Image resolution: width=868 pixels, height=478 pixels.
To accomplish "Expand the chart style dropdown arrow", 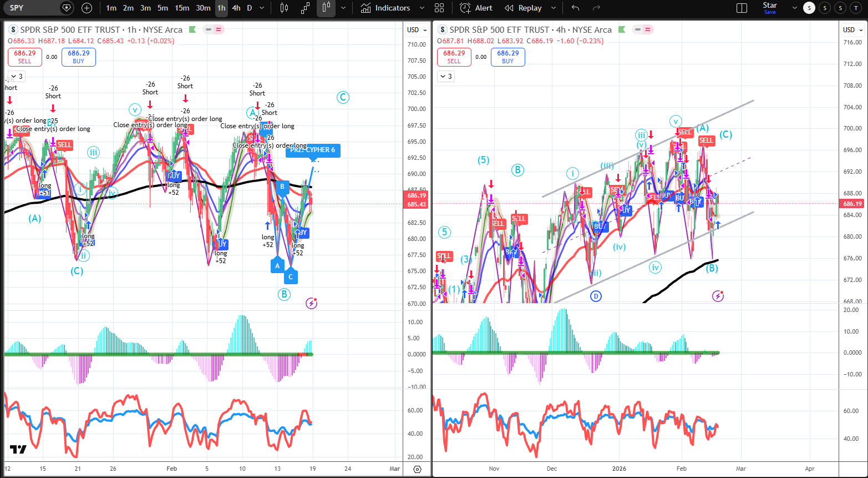I will [343, 8].
